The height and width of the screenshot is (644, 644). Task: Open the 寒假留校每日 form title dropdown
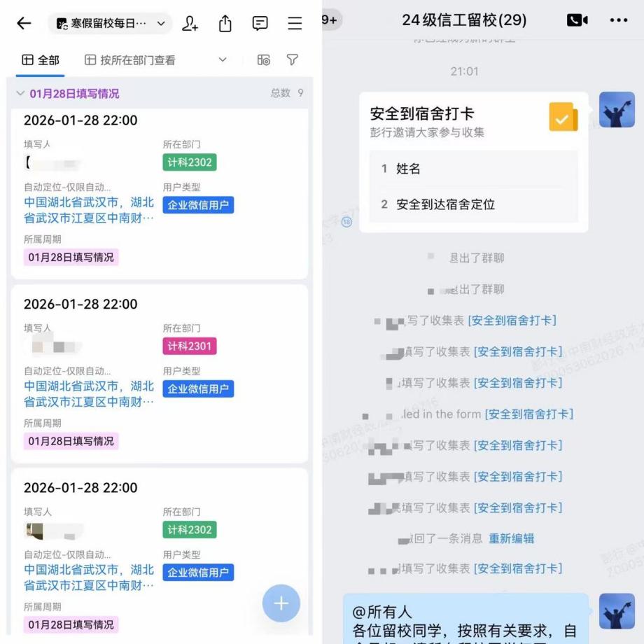(112, 22)
